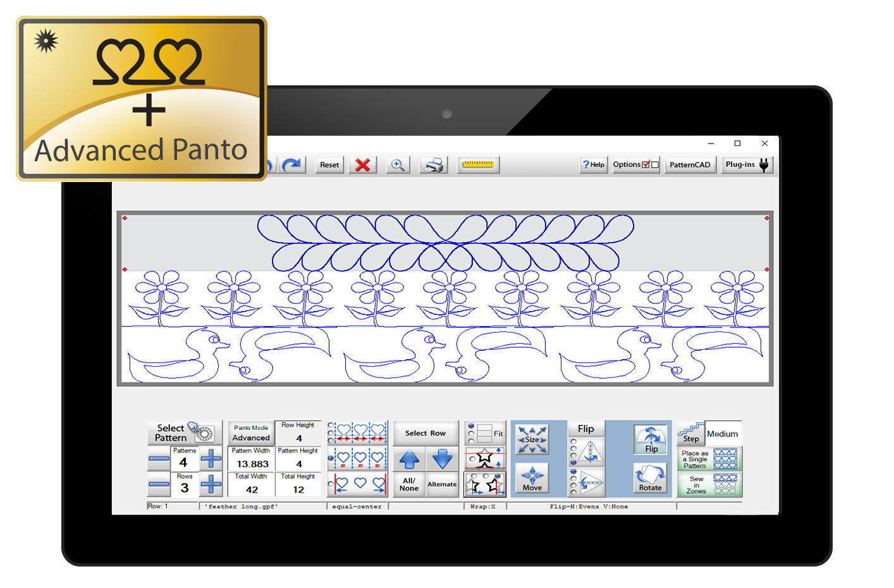Click the printer icon
Viewport: 894px width, 588px height.
tap(434, 165)
